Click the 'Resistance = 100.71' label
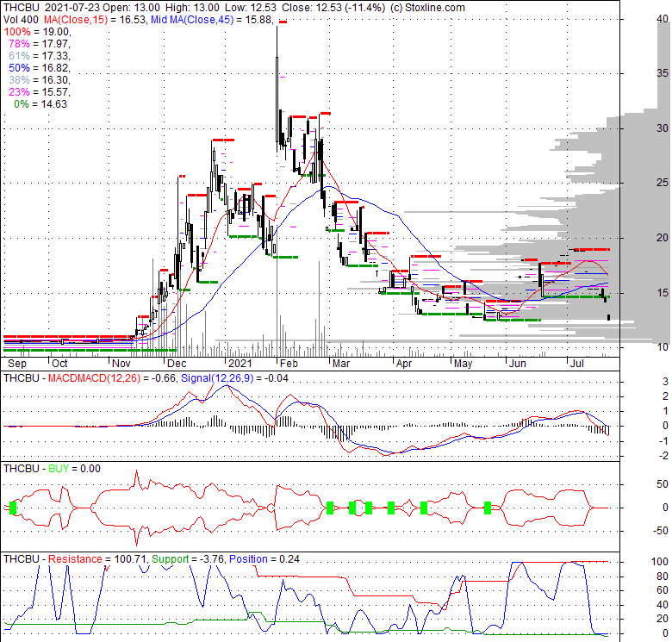The width and height of the screenshot is (672, 642). click(97, 559)
